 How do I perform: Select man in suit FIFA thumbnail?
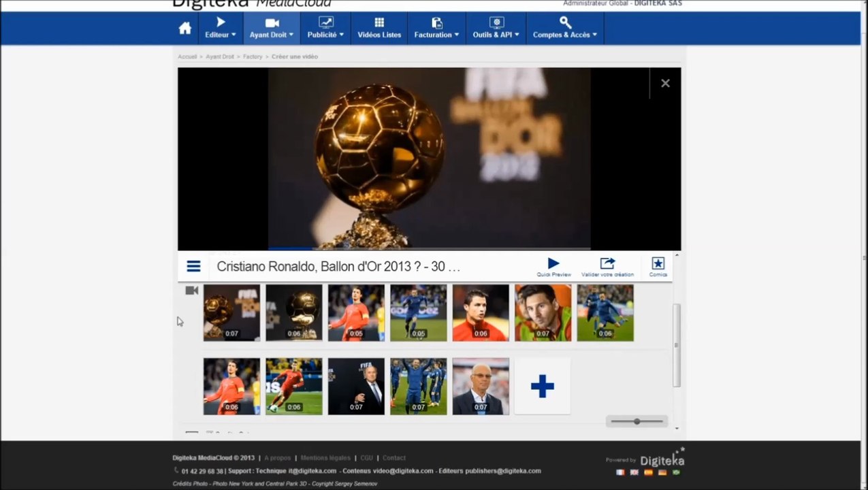coord(356,387)
